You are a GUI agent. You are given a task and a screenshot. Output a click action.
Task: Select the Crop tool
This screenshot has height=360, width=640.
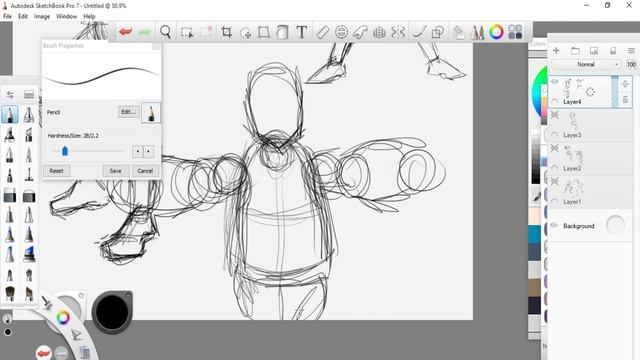click(x=226, y=32)
